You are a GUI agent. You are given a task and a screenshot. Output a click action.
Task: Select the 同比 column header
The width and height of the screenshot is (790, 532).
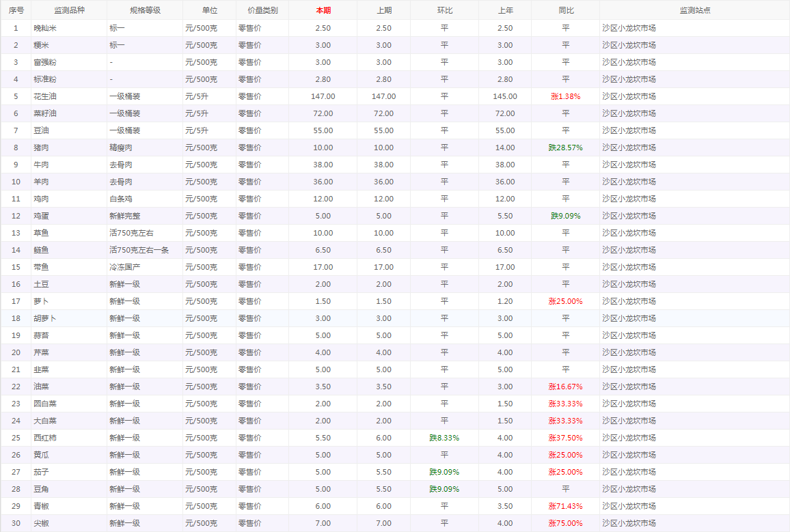pyautogui.click(x=565, y=10)
